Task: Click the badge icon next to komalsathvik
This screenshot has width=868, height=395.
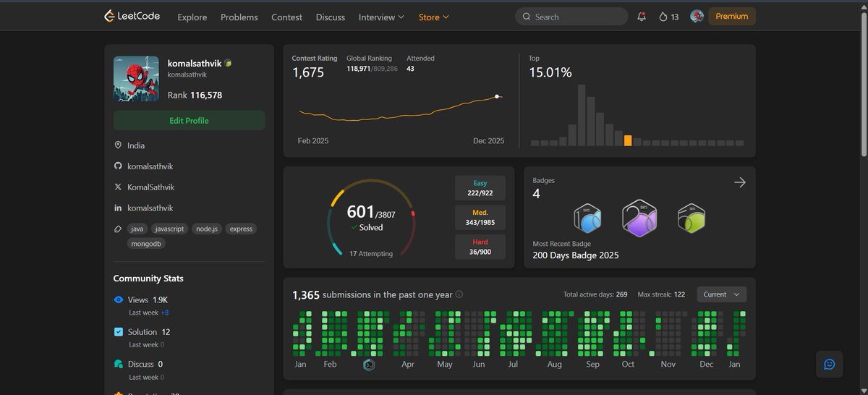Action: point(228,64)
